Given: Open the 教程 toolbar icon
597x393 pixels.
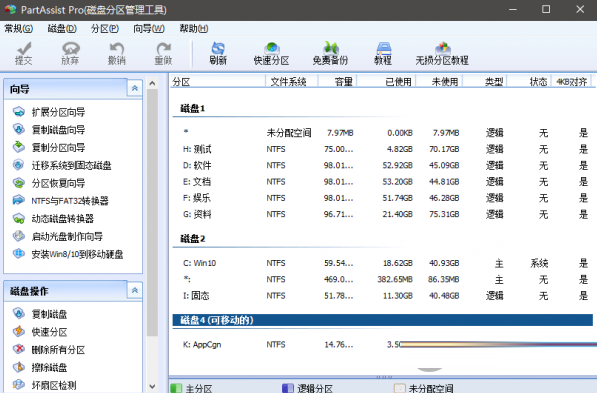Looking at the screenshot, I should [383, 53].
